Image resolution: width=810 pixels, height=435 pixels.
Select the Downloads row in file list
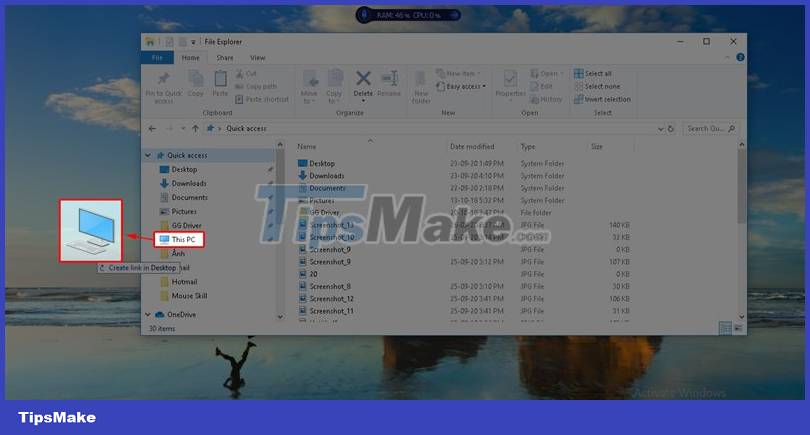(463, 176)
